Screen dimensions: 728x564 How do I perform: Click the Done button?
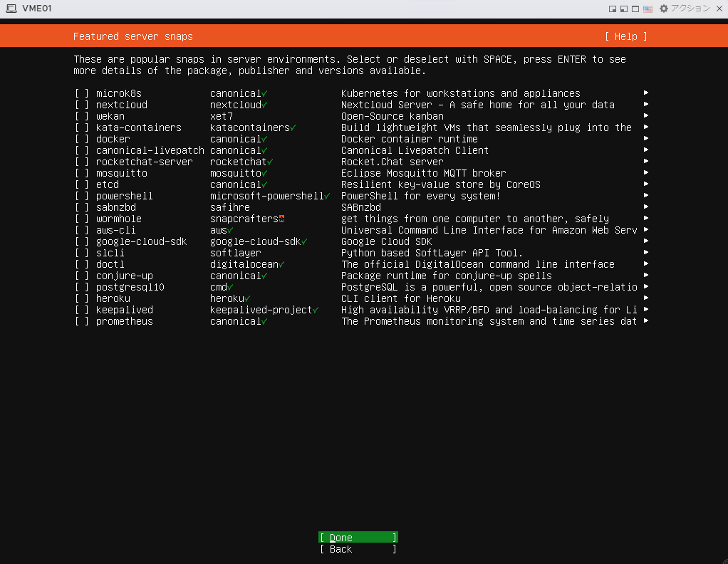click(x=358, y=538)
